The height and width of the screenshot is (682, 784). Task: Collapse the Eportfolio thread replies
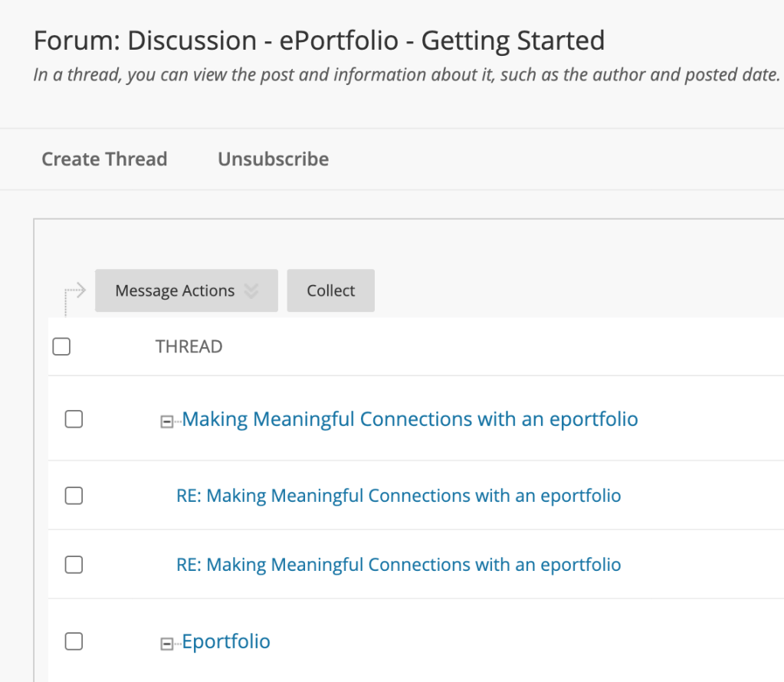pos(166,644)
